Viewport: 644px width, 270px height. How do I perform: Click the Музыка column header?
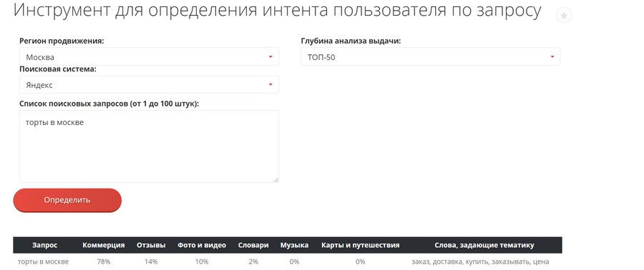(x=295, y=245)
